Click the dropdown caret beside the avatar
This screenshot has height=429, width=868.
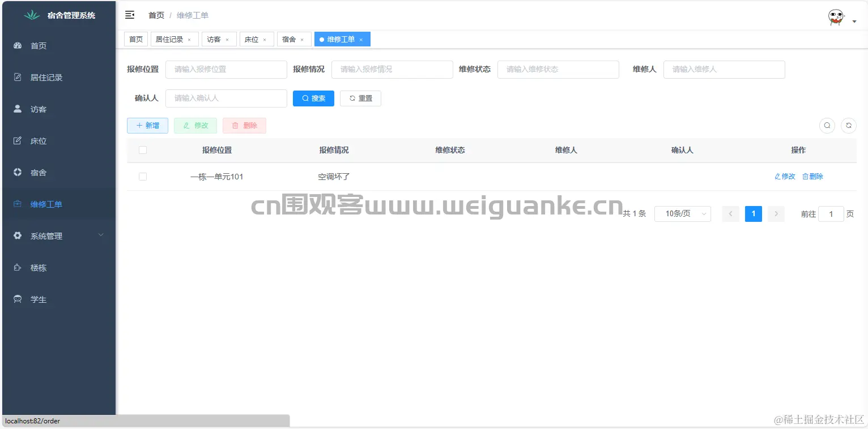[x=854, y=22]
